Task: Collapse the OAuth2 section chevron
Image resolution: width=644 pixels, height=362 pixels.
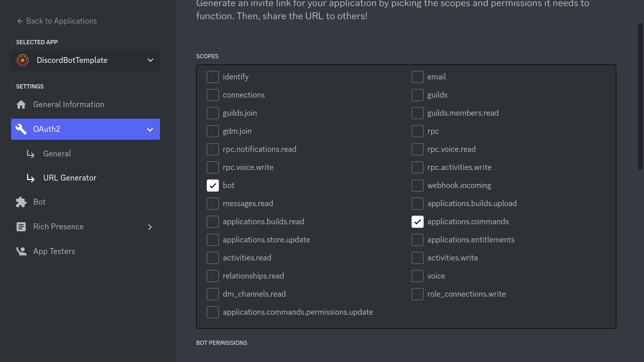Action: 150,130
